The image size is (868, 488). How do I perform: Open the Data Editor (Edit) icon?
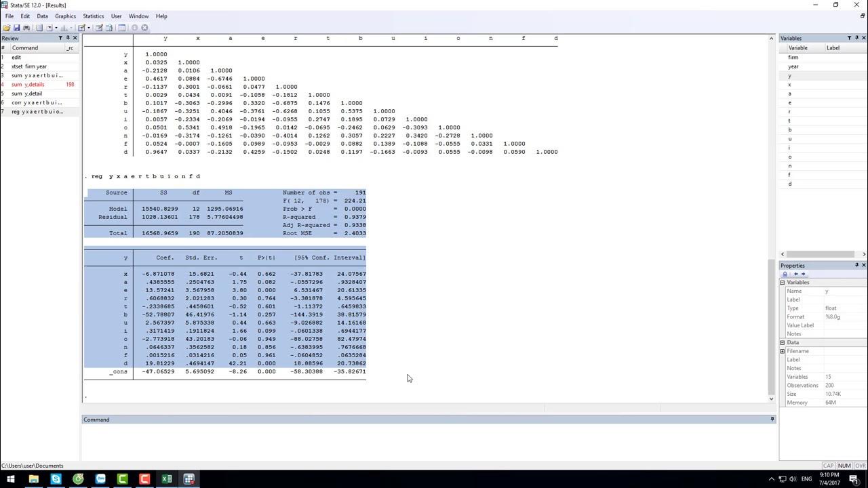99,28
